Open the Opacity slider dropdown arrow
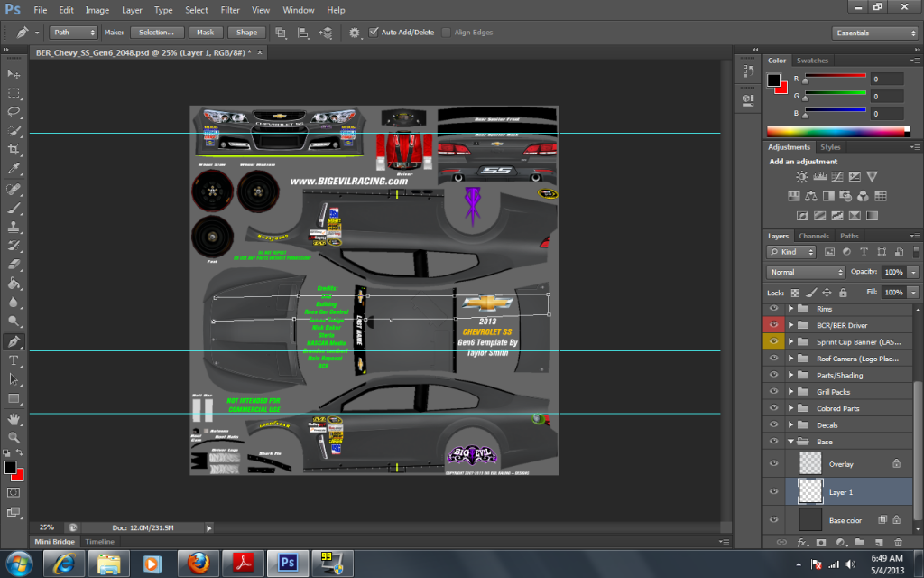Viewport: 924px width, 578px height. [913, 272]
